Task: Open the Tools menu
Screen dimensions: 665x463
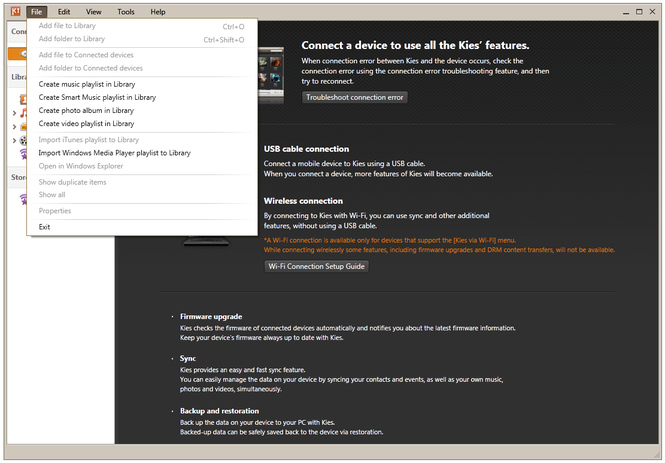Action: click(x=126, y=12)
